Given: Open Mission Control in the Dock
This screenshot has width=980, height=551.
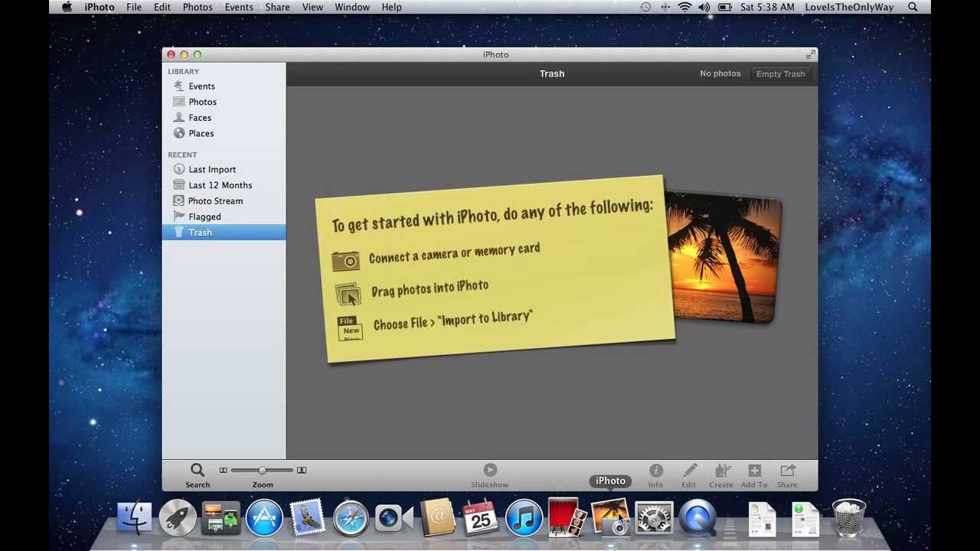Looking at the screenshot, I should 220,518.
